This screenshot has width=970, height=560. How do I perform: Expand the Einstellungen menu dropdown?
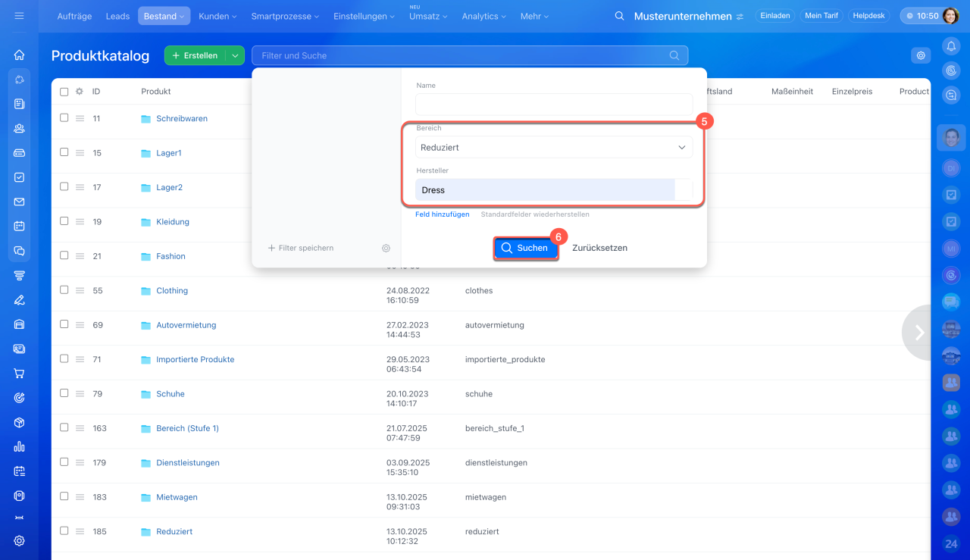pyautogui.click(x=364, y=16)
